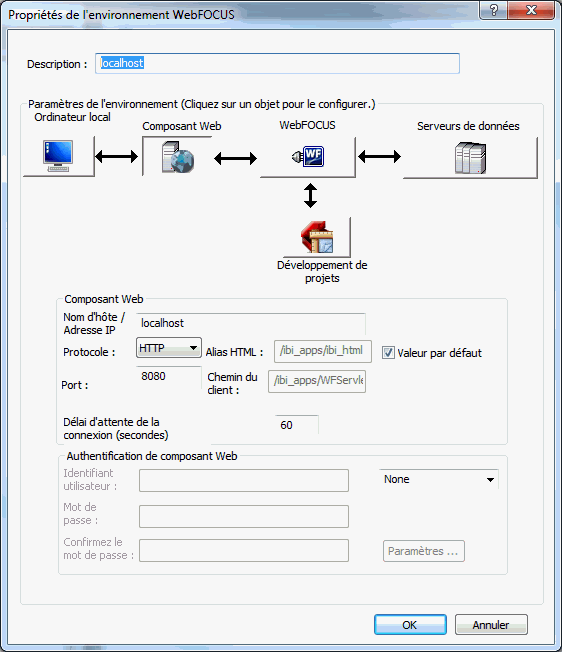The width and height of the screenshot is (562, 652).
Task: Click the Annuler button
Action: pos(491,625)
